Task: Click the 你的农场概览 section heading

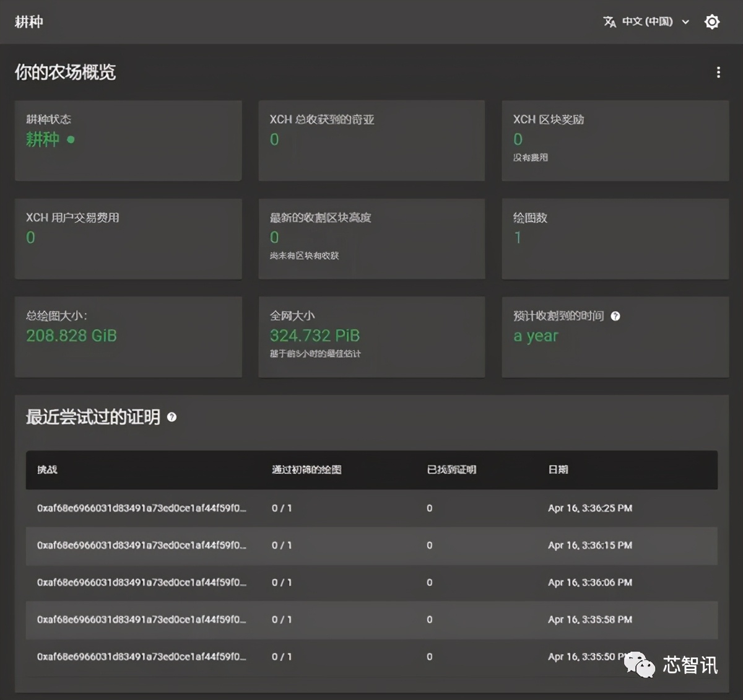Action: [63, 72]
